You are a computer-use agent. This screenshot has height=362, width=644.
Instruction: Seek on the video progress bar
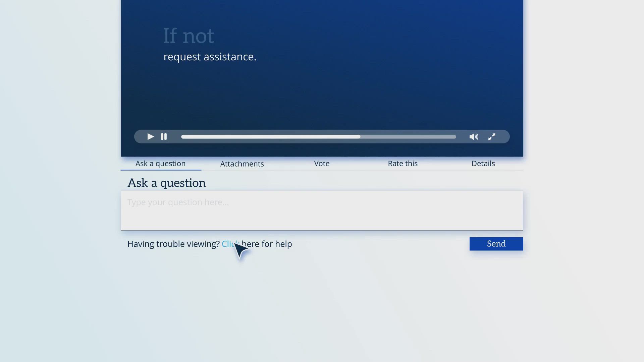click(x=319, y=137)
